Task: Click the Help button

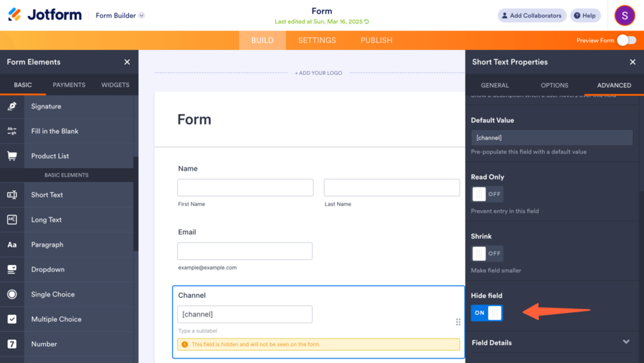Action: (585, 15)
